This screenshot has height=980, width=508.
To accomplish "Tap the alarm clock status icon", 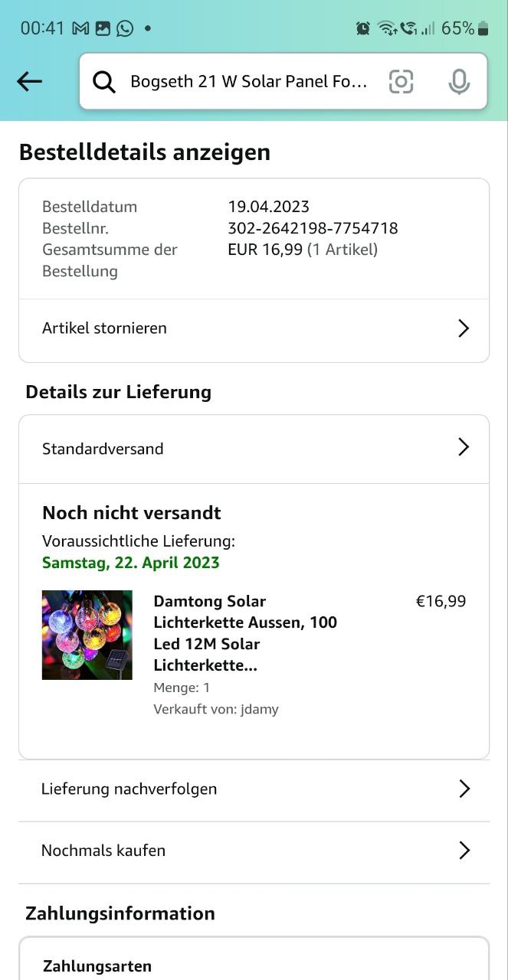I will [363, 28].
